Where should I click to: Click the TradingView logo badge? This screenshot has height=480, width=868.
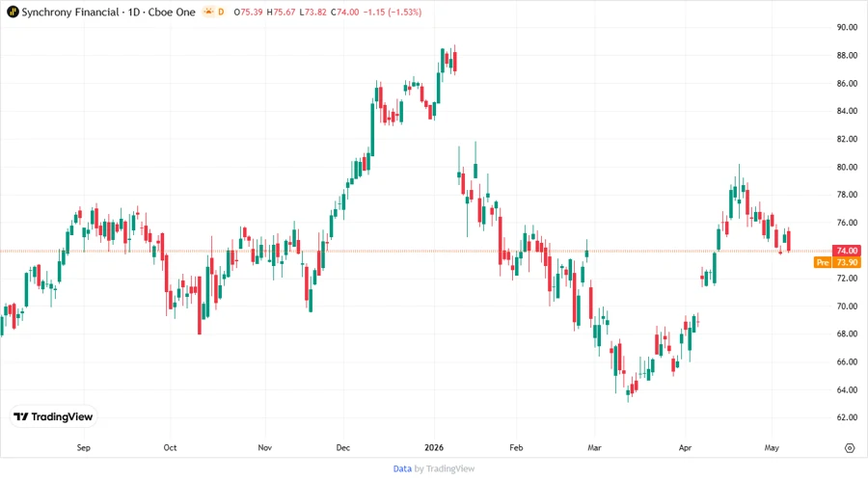[x=53, y=416]
